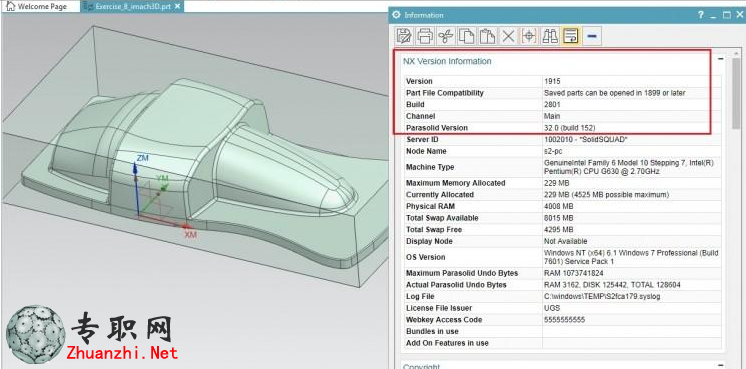Click the Channel value Main

tap(552, 116)
